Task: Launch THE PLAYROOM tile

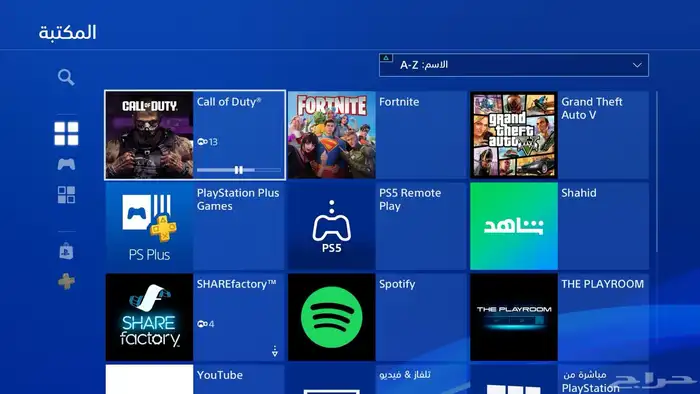Action: (x=559, y=317)
